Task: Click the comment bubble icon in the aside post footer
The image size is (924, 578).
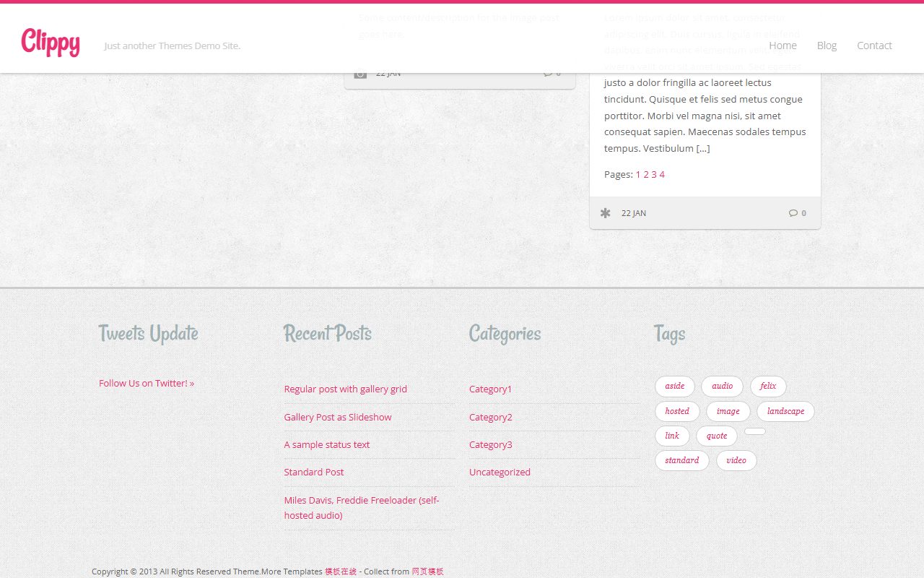Action: [x=793, y=213]
